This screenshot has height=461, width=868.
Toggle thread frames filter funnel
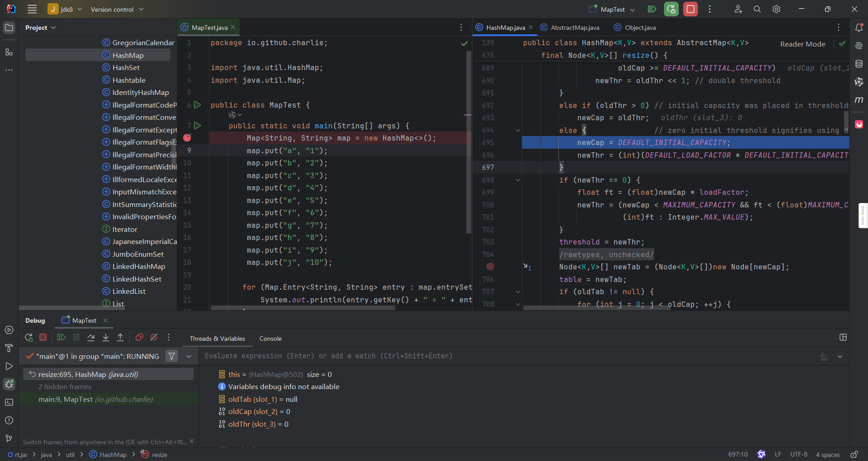click(x=172, y=356)
